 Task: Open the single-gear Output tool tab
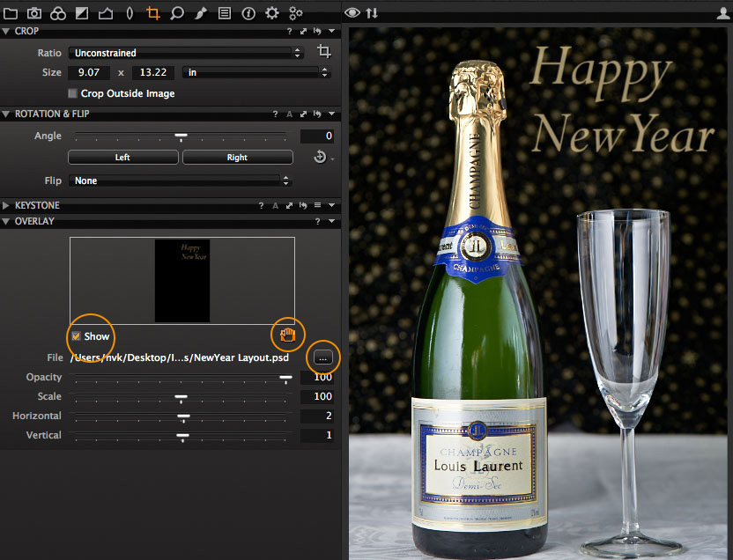[272, 13]
